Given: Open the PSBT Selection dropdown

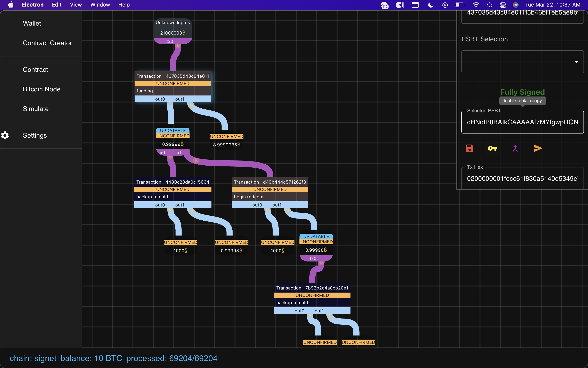Looking at the screenshot, I should (522, 62).
